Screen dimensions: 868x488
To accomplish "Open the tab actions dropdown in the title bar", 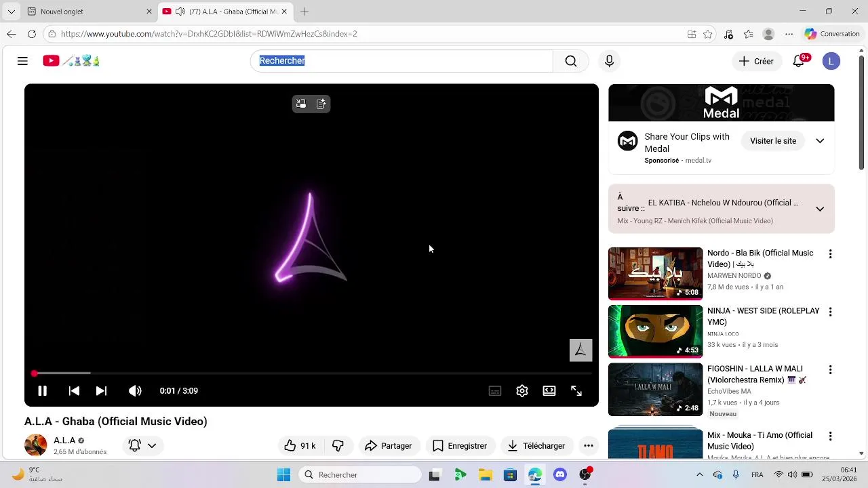I will [x=11, y=12].
